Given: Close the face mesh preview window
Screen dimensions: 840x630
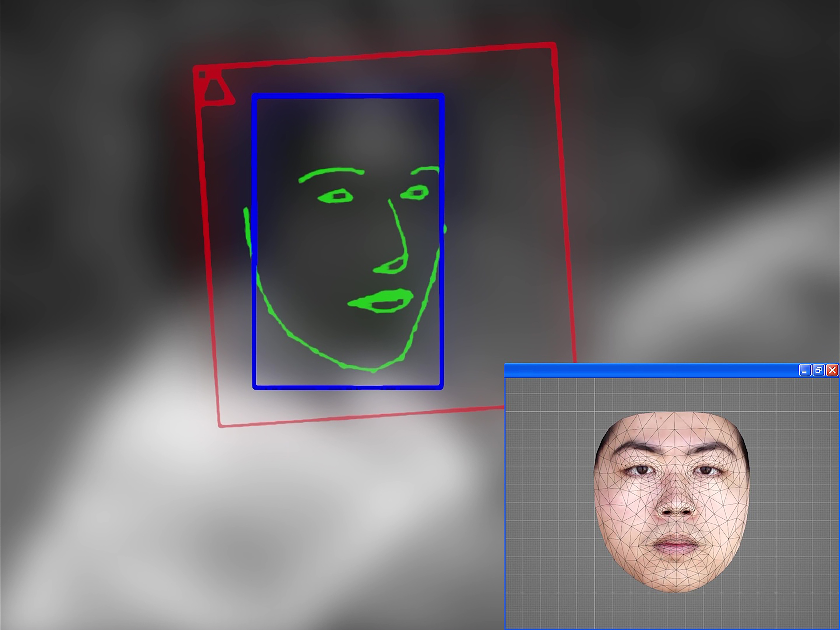Looking at the screenshot, I should (x=832, y=370).
